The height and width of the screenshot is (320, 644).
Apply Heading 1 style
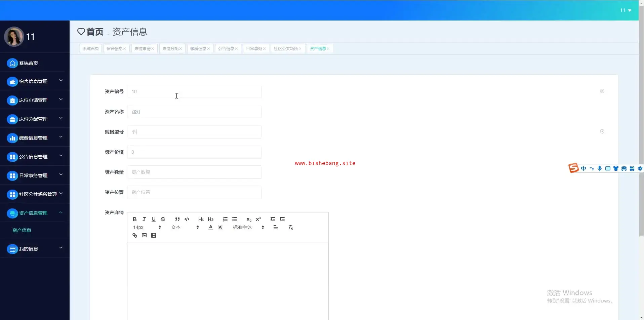(201, 219)
